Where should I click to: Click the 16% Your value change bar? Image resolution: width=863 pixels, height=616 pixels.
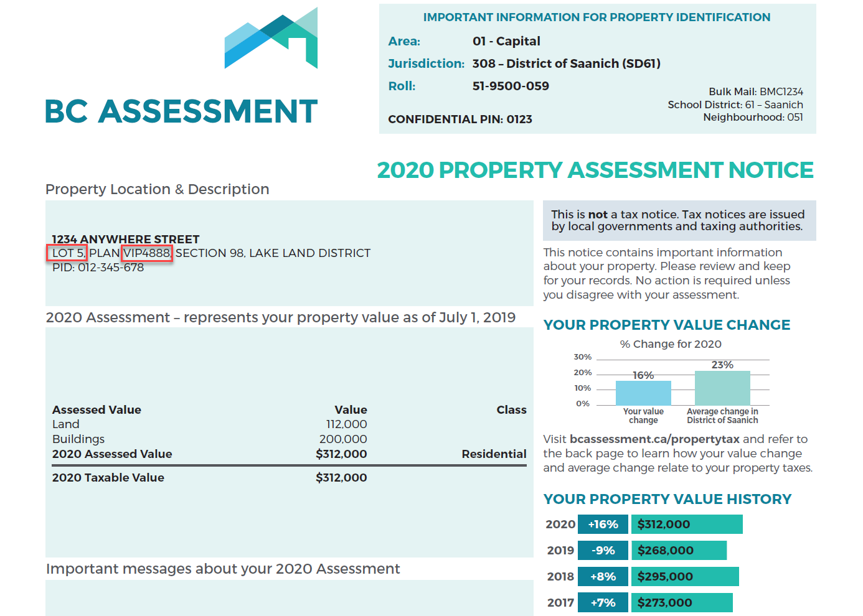pos(643,393)
